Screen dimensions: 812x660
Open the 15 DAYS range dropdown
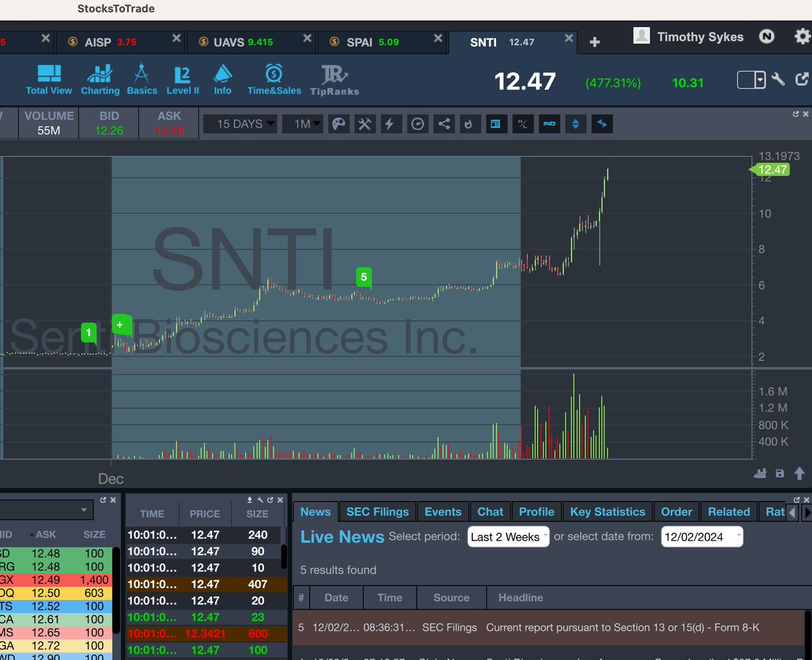[240, 124]
